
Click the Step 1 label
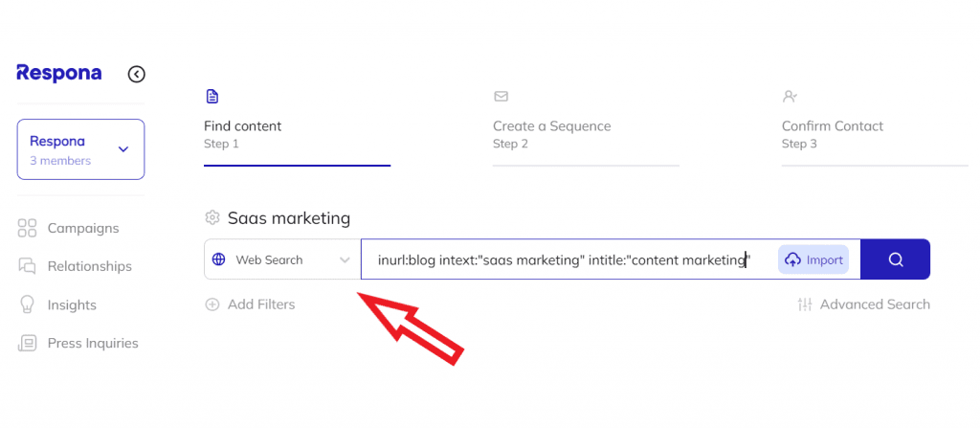coord(221,144)
